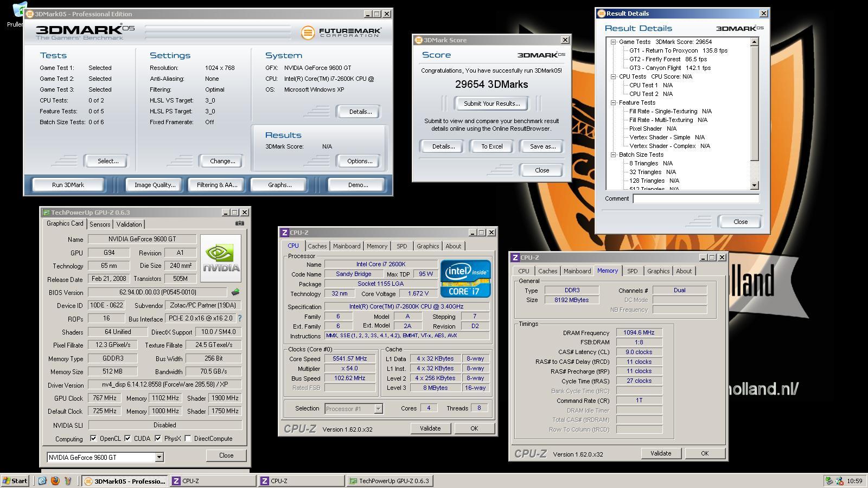This screenshot has height=488, width=868.
Task: Click the Run 3DMark button
Action: pos(68,185)
